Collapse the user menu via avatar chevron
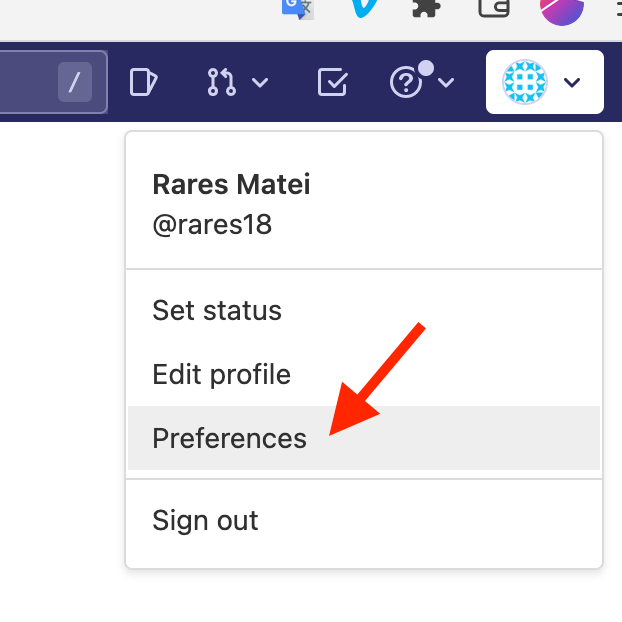Viewport: 622px width, 622px height. (x=572, y=82)
